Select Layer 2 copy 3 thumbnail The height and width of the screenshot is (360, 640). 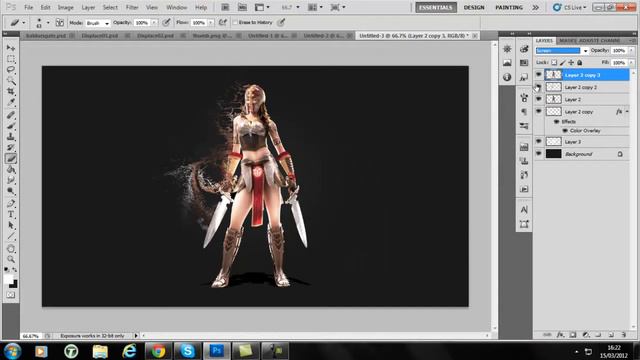click(553, 75)
